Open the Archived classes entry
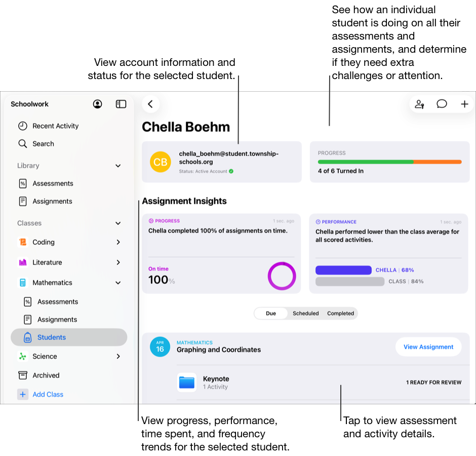 pyautogui.click(x=46, y=375)
